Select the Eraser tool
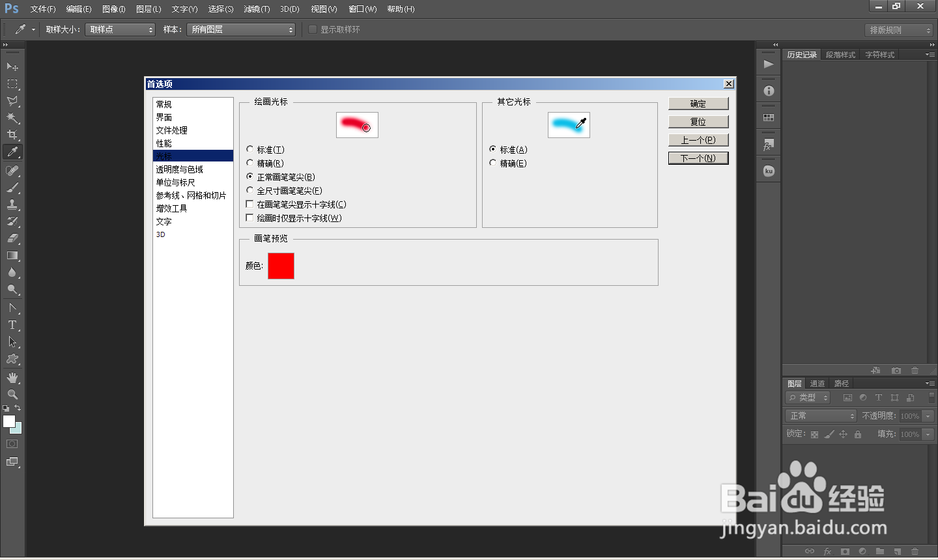The image size is (938, 560). point(12,238)
